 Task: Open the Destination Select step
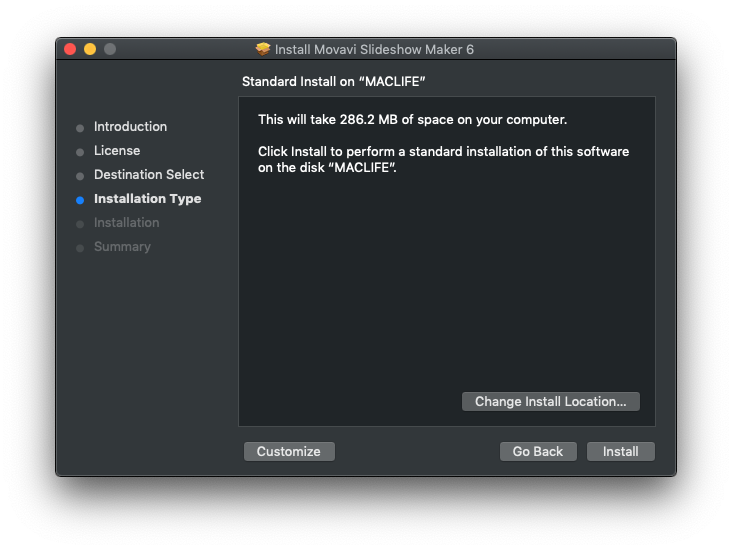pyautogui.click(x=149, y=175)
